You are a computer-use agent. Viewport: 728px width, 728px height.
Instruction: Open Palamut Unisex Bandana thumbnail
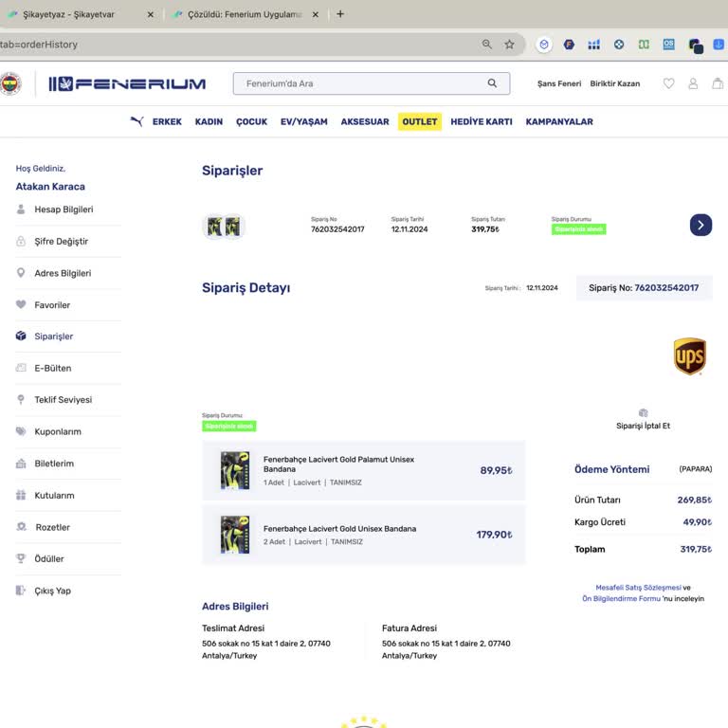[x=235, y=471]
